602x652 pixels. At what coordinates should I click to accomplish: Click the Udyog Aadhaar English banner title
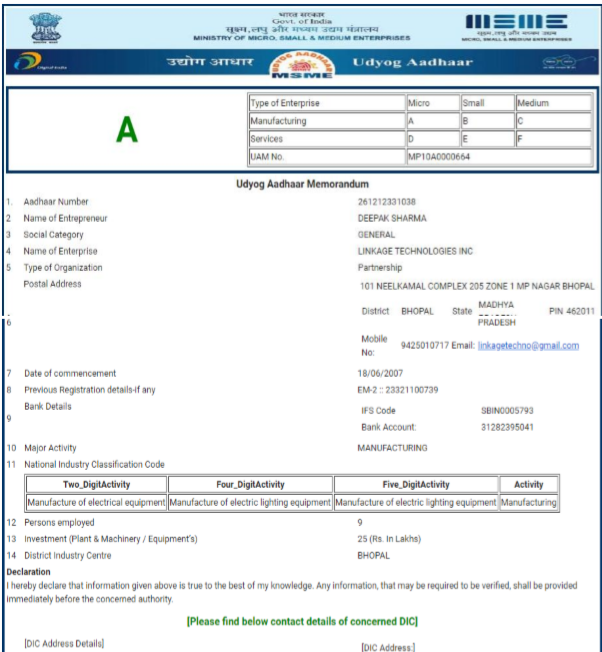coord(413,62)
